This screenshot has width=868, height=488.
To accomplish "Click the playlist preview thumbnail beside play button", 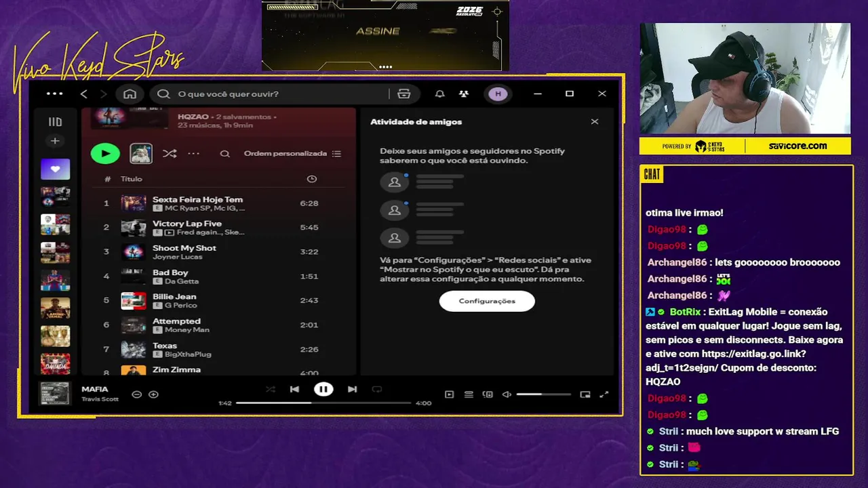I will click(x=141, y=154).
